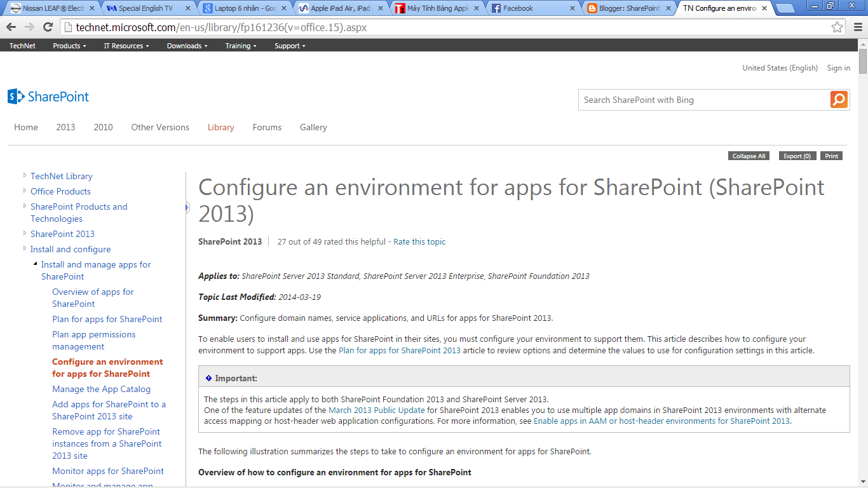Click the Rate this topic link

coord(419,241)
